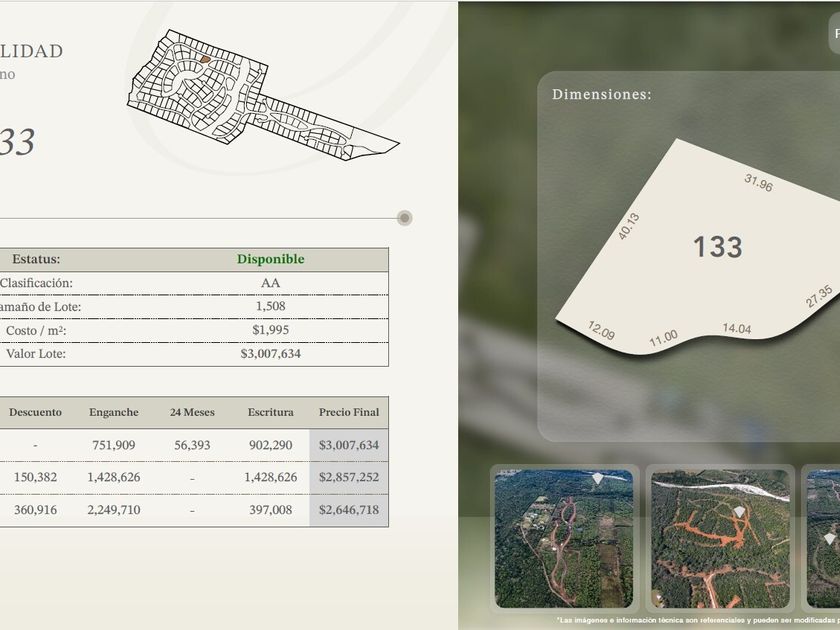840x630 pixels.
Task: Click the dimension label '11.00'
Action: click(x=663, y=338)
